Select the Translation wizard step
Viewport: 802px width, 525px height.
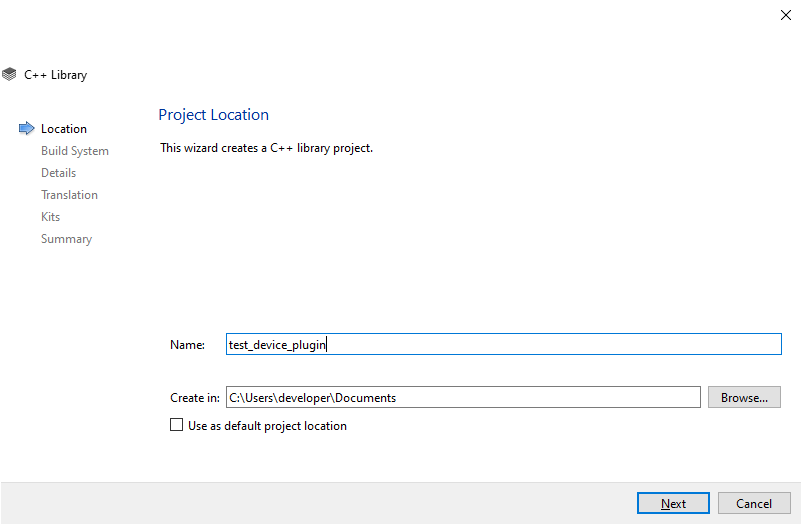[x=69, y=195]
